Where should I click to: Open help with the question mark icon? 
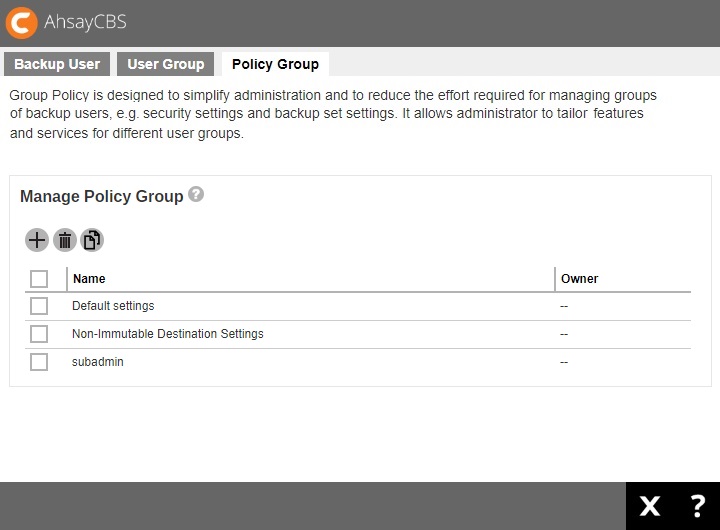pos(697,506)
